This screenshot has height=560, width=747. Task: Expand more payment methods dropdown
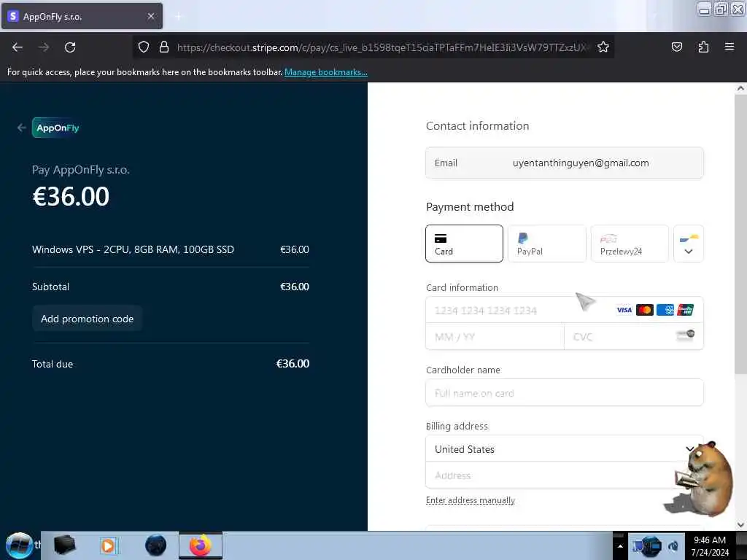click(x=689, y=244)
